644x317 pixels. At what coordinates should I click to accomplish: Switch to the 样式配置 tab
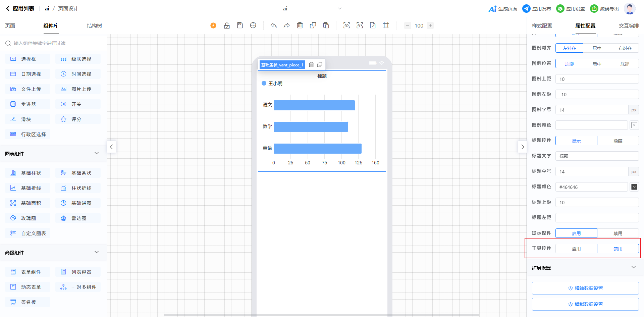(x=542, y=26)
